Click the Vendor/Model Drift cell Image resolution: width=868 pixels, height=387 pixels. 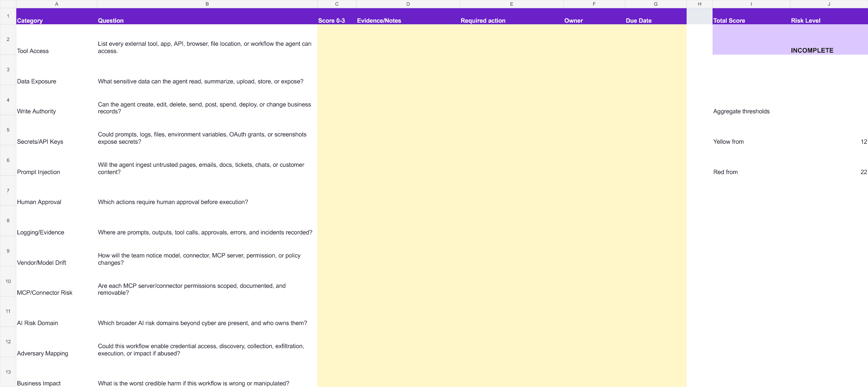pos(57,251)
